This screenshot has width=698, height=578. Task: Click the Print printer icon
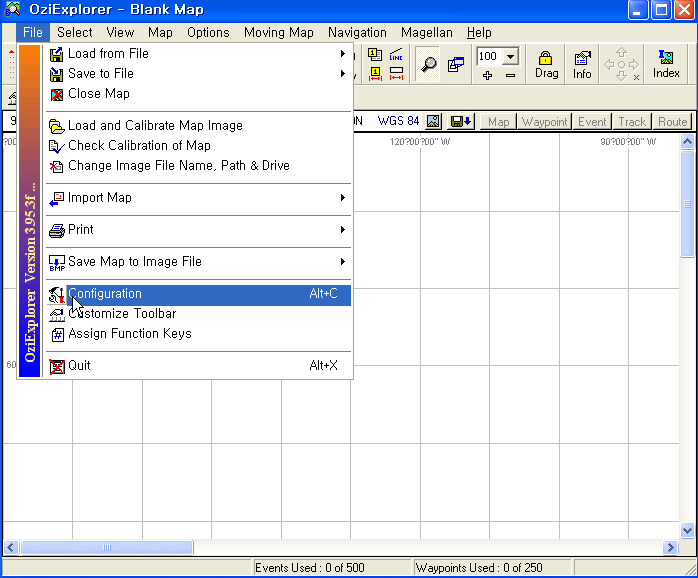[x=57, y=231]
